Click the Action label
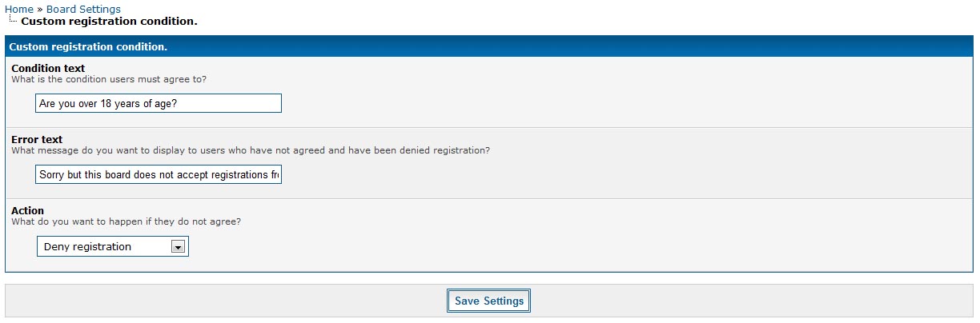 (28, 210)
